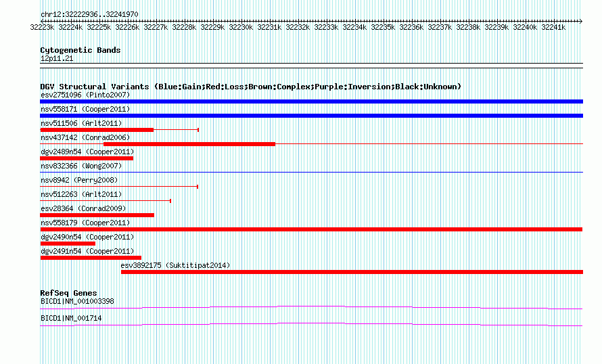
Task: Open gene label BICD1|NM_001714
Action: (71, 318)
